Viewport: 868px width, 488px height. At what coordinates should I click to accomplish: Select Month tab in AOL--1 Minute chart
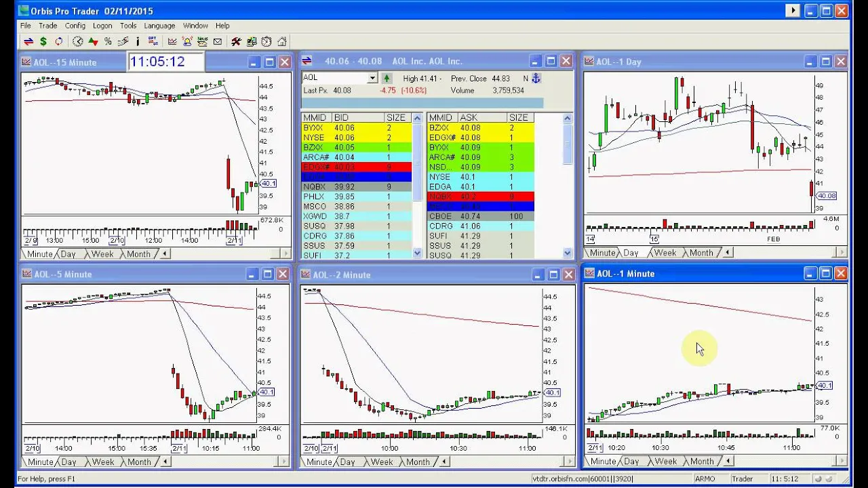[x=701, y=462]
